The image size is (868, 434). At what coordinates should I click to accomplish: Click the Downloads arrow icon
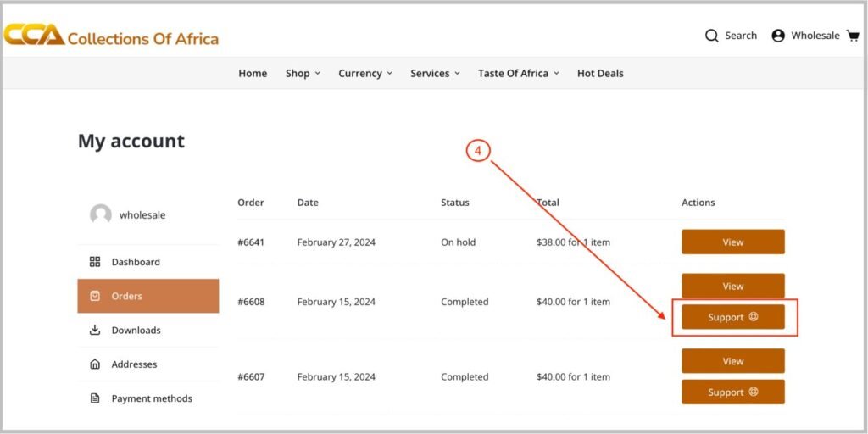click(x=95, y=330)
